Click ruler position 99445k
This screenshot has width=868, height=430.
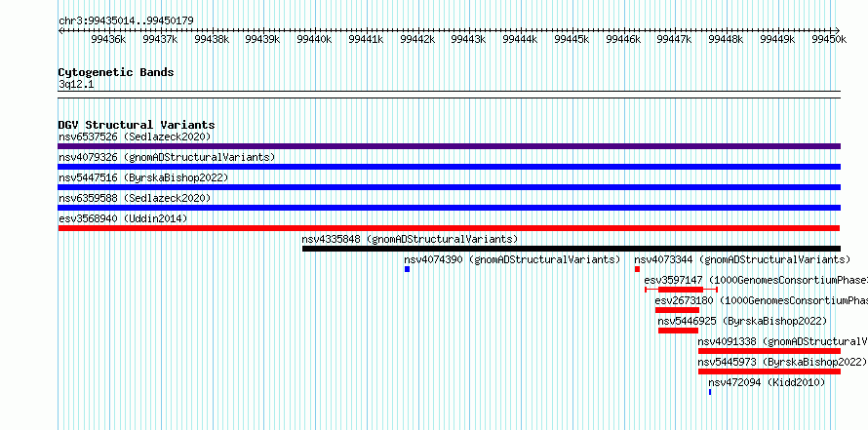coord(572,39)
